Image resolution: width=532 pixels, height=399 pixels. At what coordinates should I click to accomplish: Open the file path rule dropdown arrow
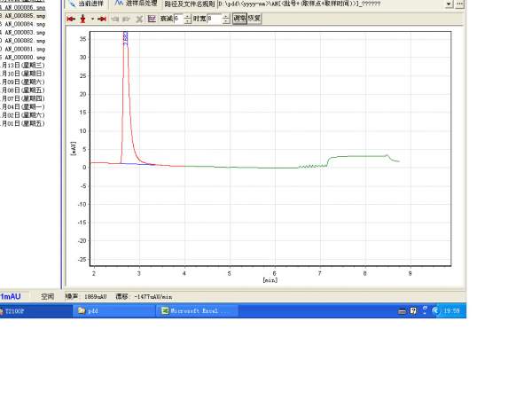pos(449,4)
